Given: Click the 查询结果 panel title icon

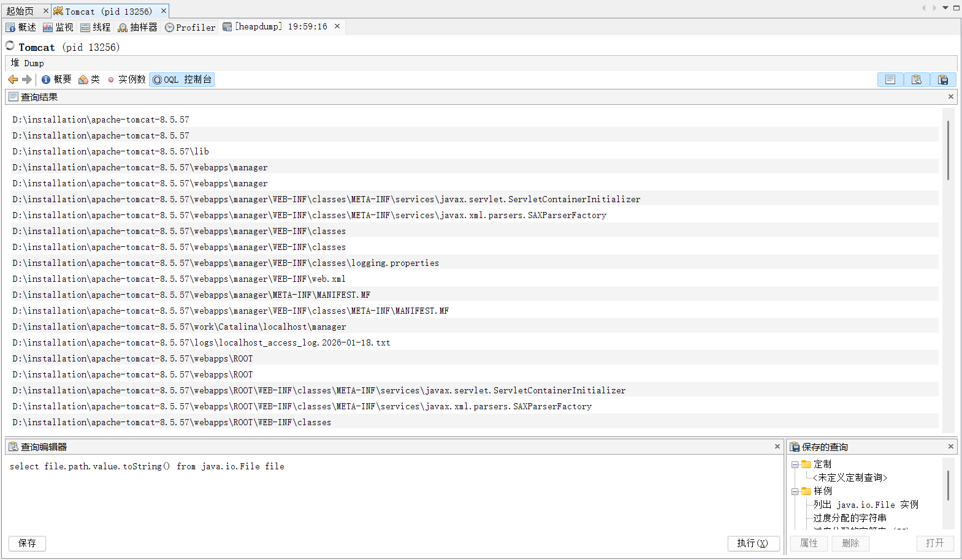Looking at the screenshot, I should coord(13,97).
